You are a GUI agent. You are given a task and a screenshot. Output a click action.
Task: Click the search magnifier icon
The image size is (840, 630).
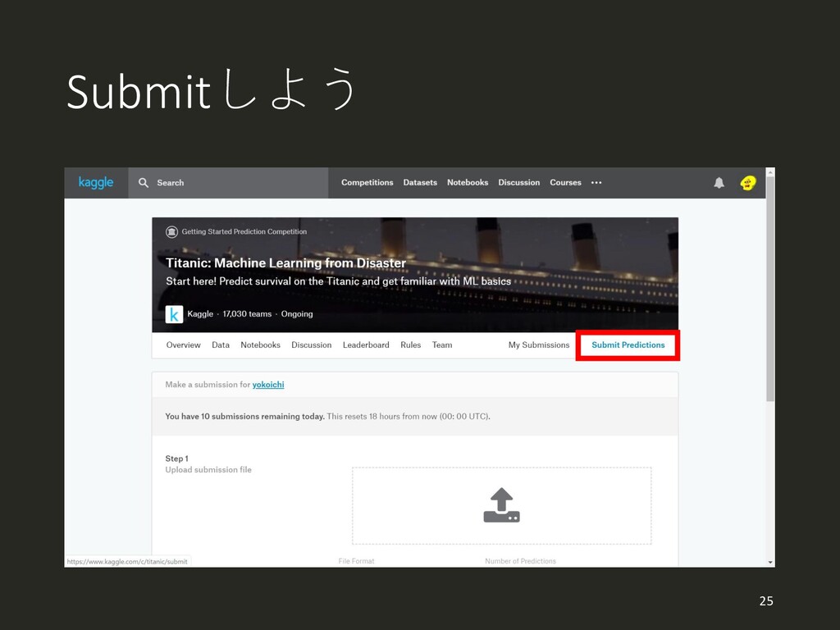point(144,183)
